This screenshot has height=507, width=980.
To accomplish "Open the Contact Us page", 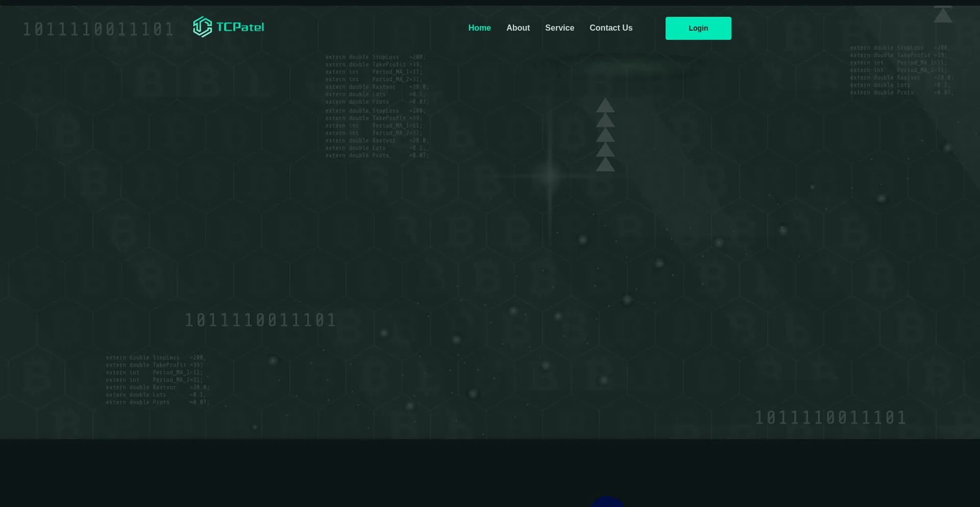I will coord(610,28).
